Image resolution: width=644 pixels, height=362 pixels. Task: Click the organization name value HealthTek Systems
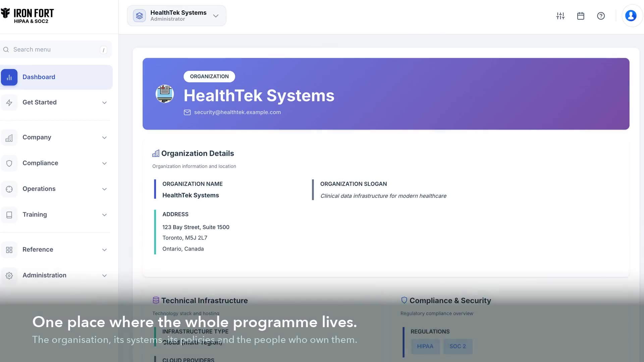191,195
